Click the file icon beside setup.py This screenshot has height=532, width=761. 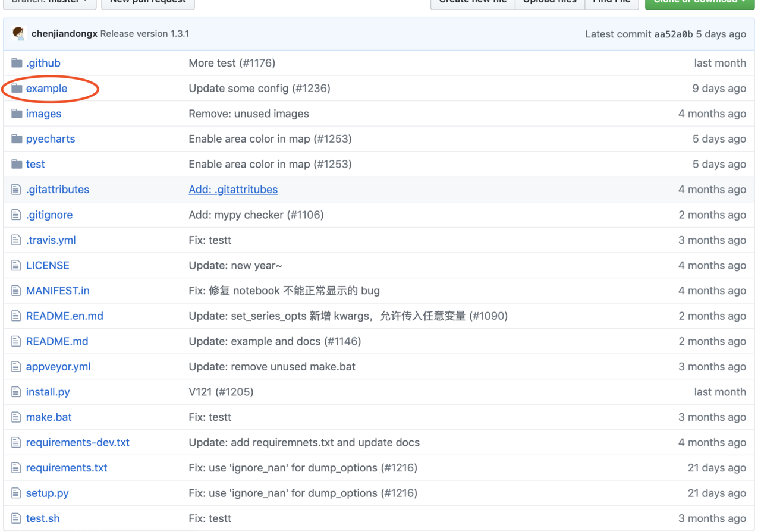(16, 493)
